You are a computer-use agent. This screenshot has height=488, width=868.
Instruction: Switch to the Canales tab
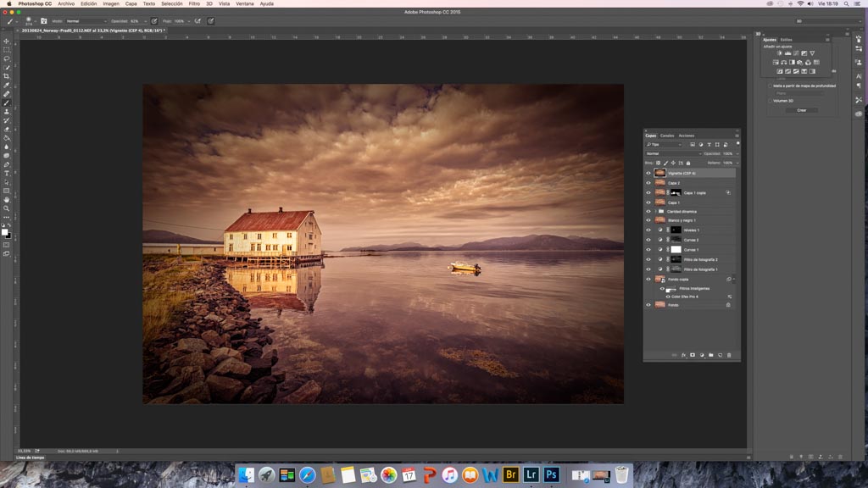667,136
